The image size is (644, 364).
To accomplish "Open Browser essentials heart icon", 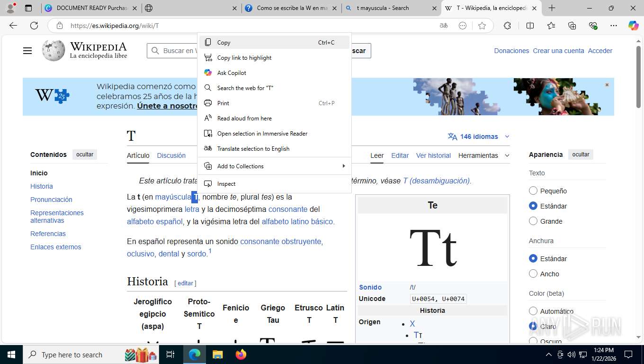I will (x=593, y=26).
